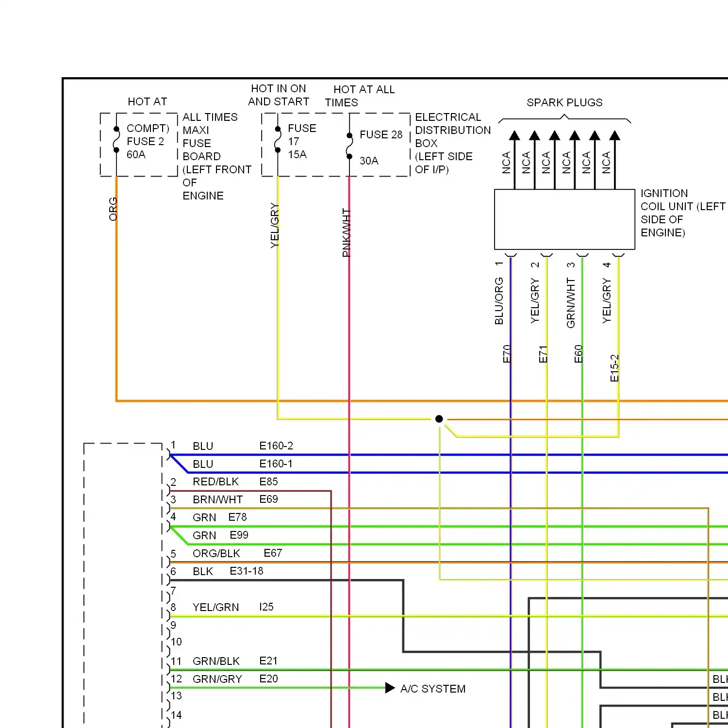Select the 30A fuse rating text

(x=369, y=161)
